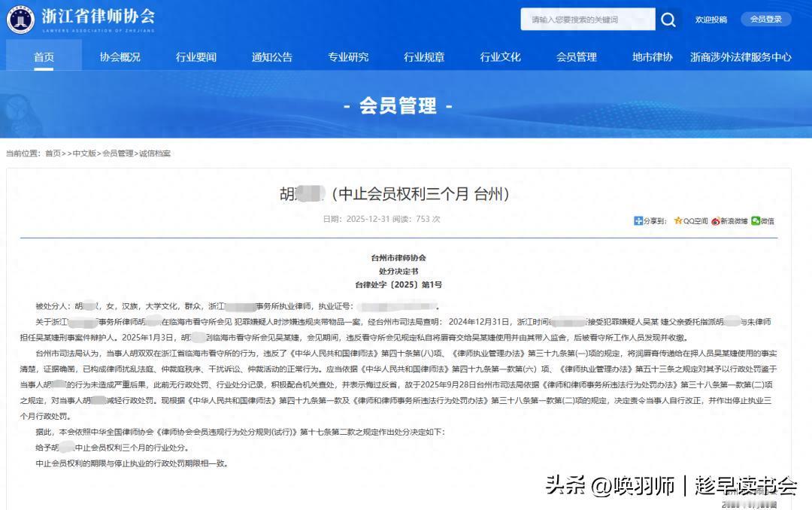The image size is (812, 510).
Task: Open the 首页 navigation tab
Action: coord(44,56)
